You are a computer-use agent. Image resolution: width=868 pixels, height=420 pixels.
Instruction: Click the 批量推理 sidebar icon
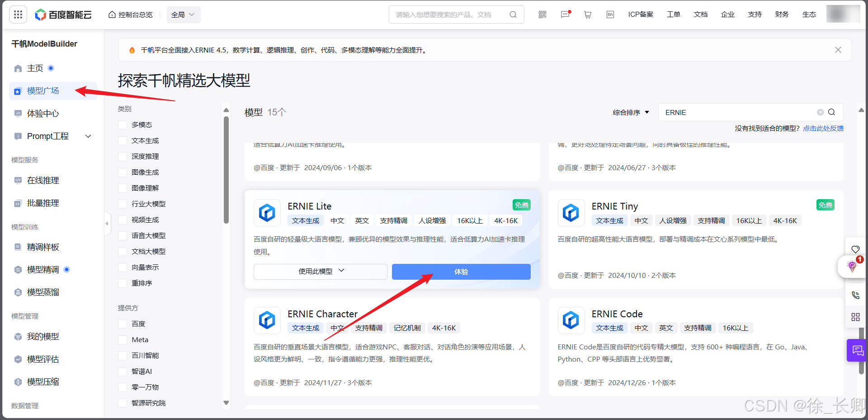tap(18, 203)
